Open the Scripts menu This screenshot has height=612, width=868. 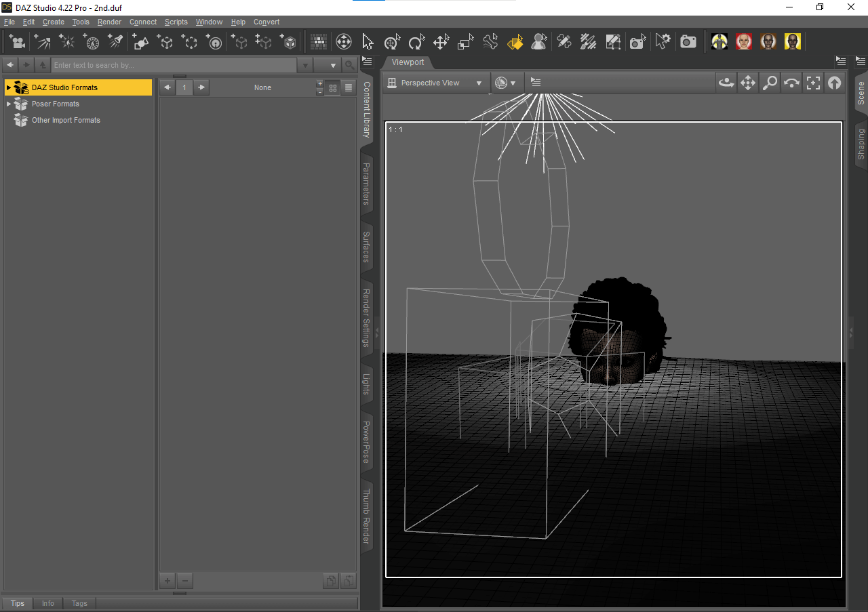176,22
